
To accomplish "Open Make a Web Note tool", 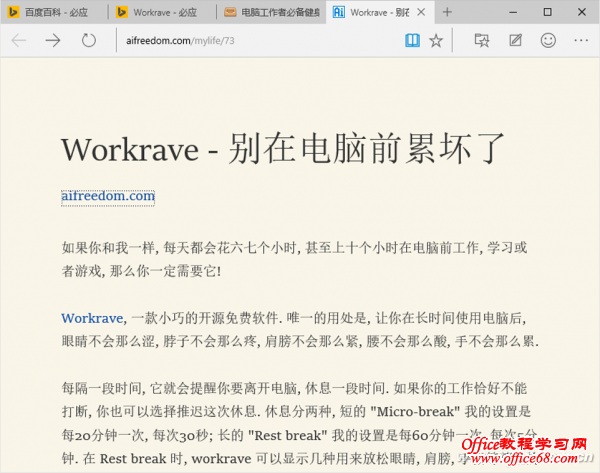I will pyautogui.click(x=515, y=41).
